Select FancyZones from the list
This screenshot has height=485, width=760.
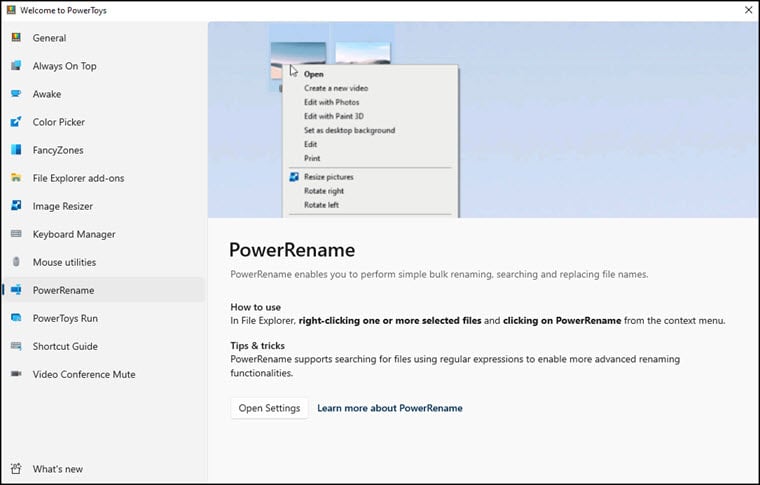coord(104,150)
